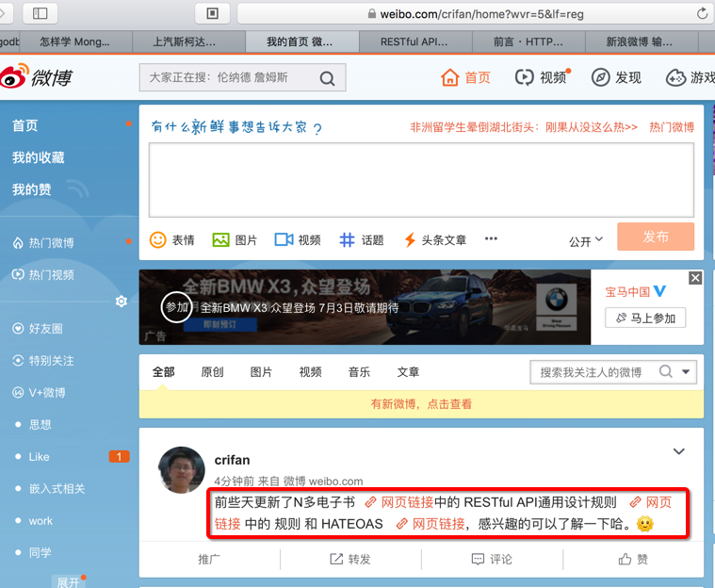Attach a video with the 视频 compose option
This screenshot has height=588, width=715.
point(298,240)
